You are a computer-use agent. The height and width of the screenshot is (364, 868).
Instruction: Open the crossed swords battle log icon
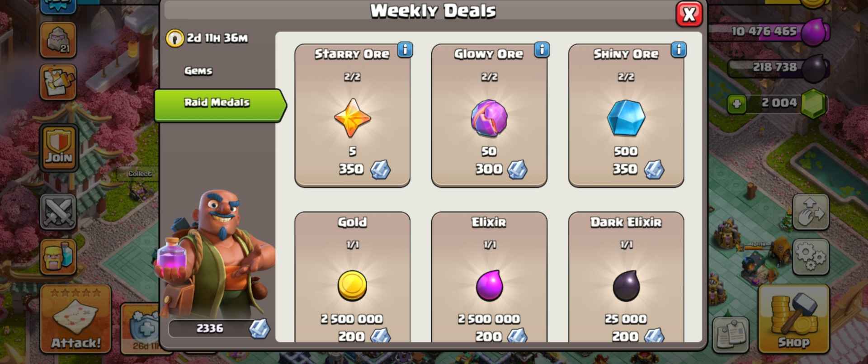point(58,212)
